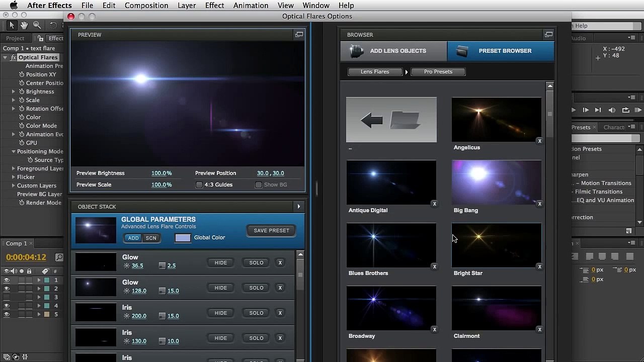This screenshot has width=644, height=362.
Task: Switch to Add Lens Objects tab
Action: point(393,51)
